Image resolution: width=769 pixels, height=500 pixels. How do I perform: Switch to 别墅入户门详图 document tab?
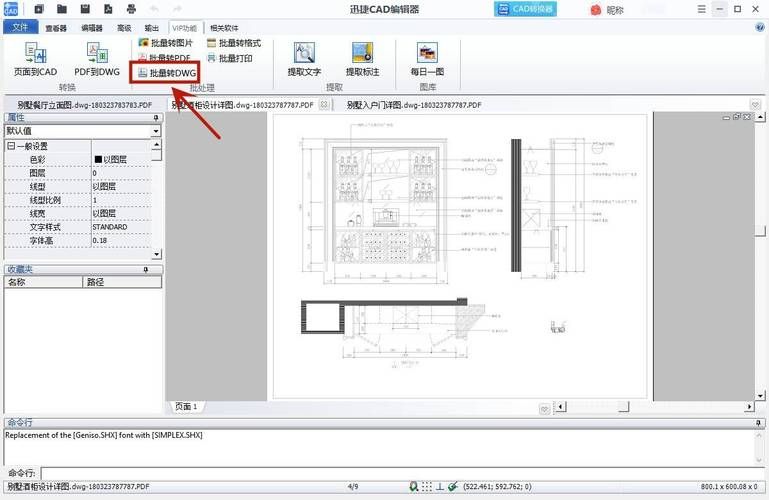pos(395,104)
